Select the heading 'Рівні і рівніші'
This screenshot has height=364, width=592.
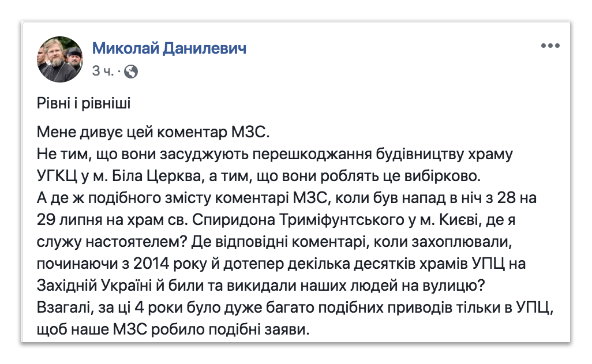[x=84, y=103]
